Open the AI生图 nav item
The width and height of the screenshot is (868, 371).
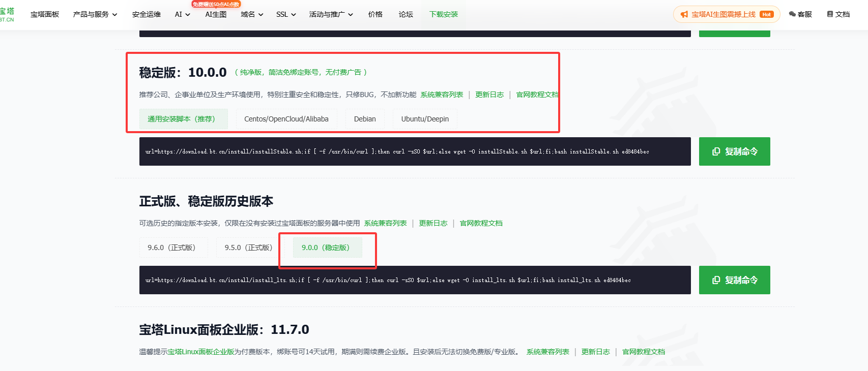click(216, 14)
